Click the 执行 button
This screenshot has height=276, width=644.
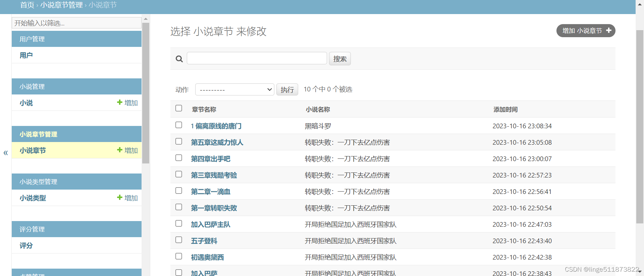[287, 89]
